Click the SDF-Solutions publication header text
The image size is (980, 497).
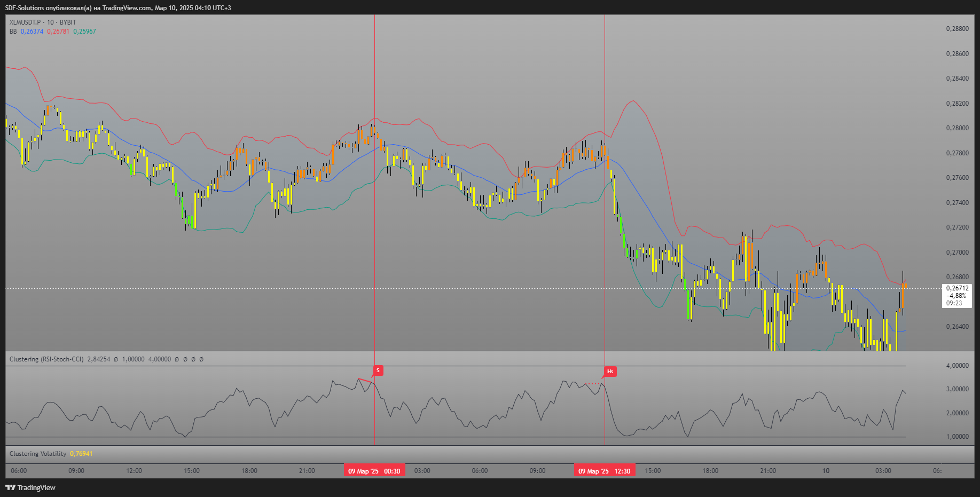(x=118, y=7)
